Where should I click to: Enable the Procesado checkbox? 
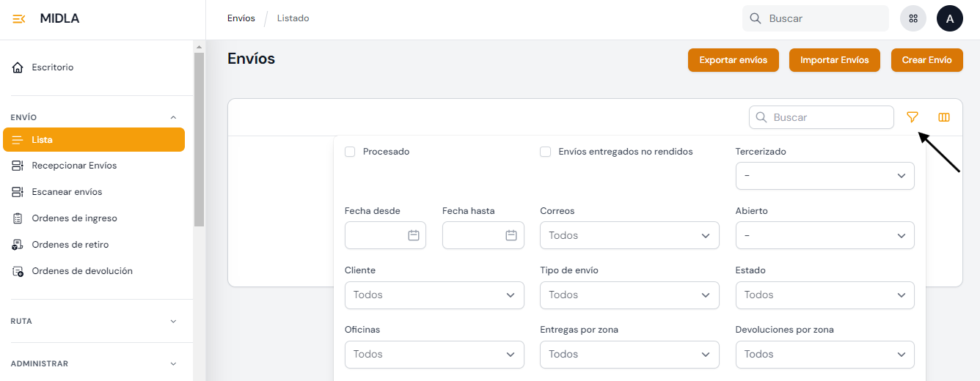pyautogui.click(x=350, y=152)
